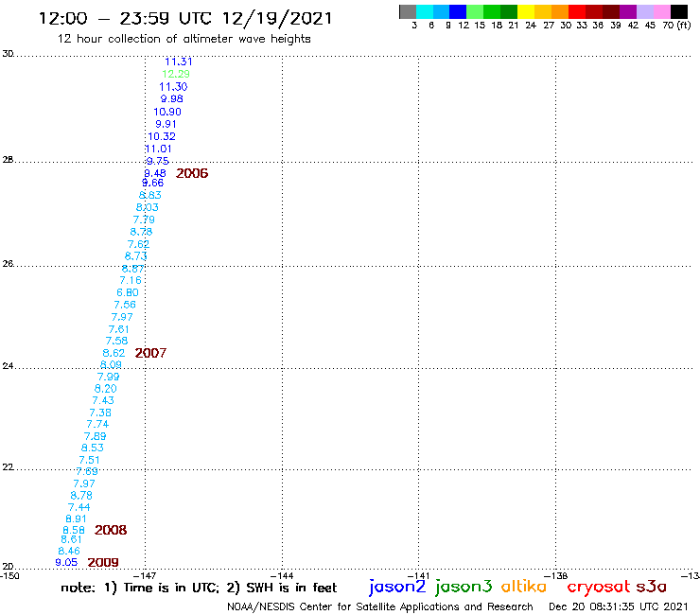This screenshot has height=615, width=700.
Task: Click the 7.43 wave height value
Action: pyautogui.click(x=103, y=400)
